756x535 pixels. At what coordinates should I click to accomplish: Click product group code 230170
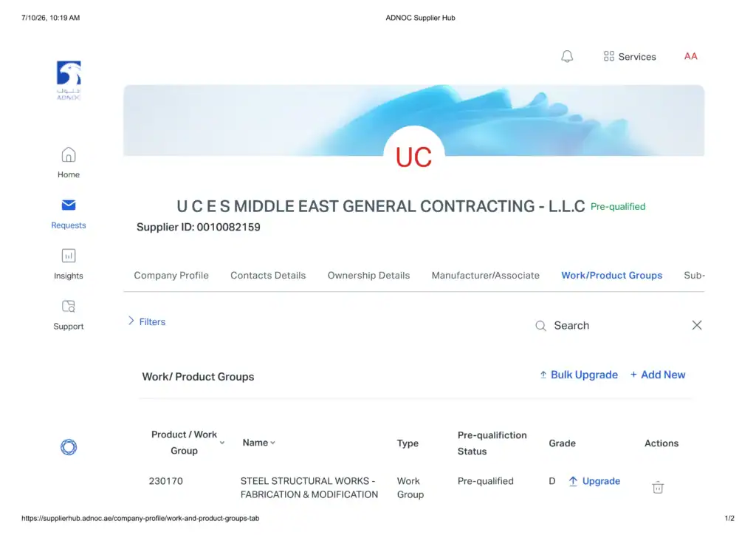166,481
